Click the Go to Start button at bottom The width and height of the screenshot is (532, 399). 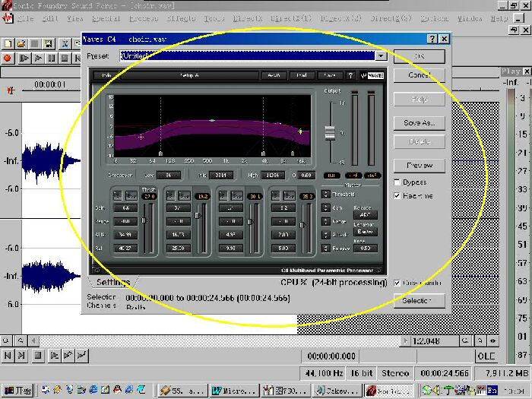coord(8,356)
